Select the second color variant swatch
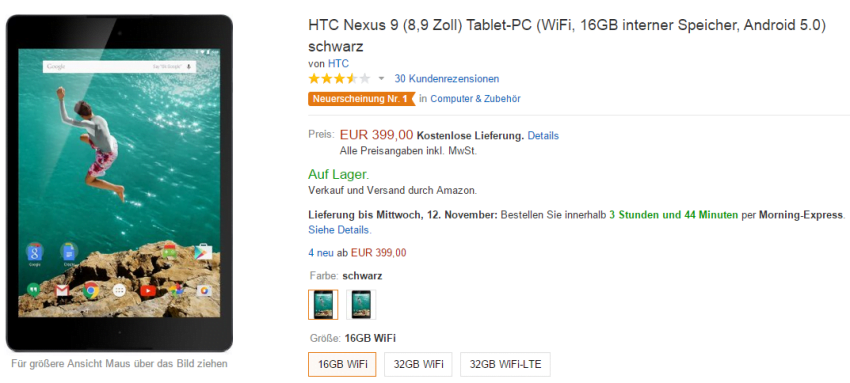Viewport: 850px width, 383px height. [x=361, y=304]
